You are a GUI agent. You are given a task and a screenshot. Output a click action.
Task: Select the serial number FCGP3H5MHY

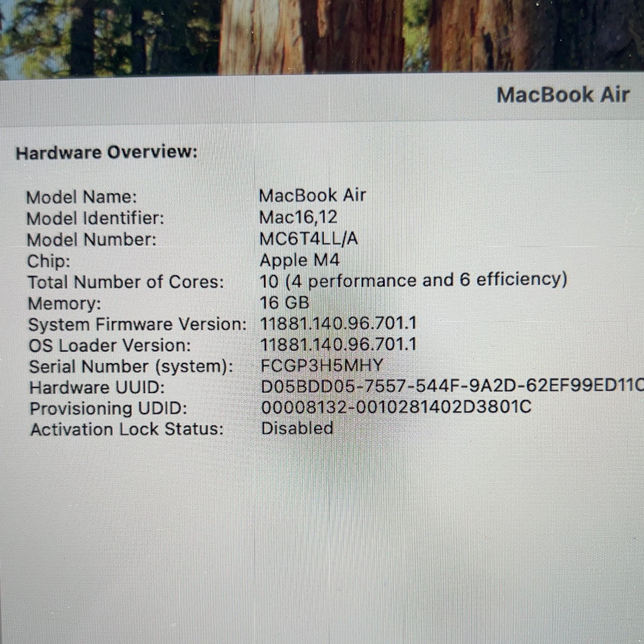[x=322, y=365]
